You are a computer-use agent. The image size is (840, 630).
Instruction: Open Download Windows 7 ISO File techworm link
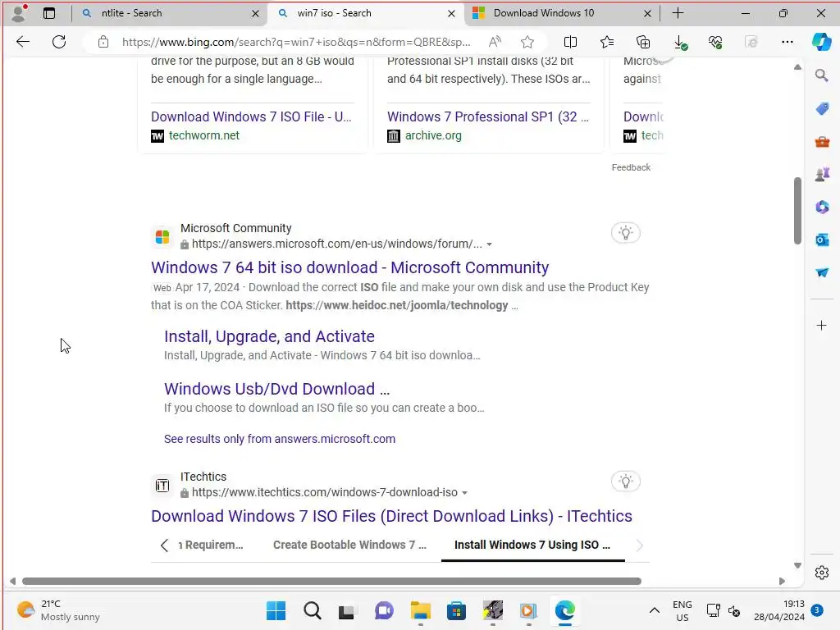tap(251, 116)
